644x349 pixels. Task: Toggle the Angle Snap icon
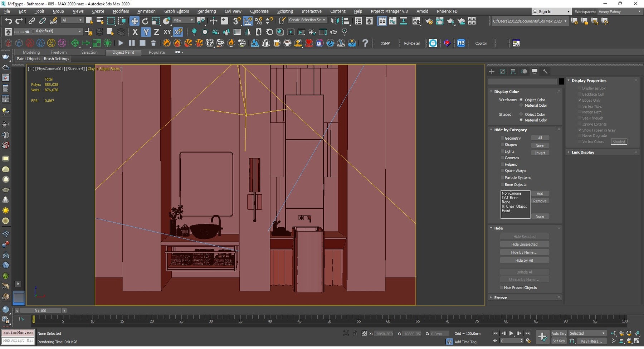(248, 21)
